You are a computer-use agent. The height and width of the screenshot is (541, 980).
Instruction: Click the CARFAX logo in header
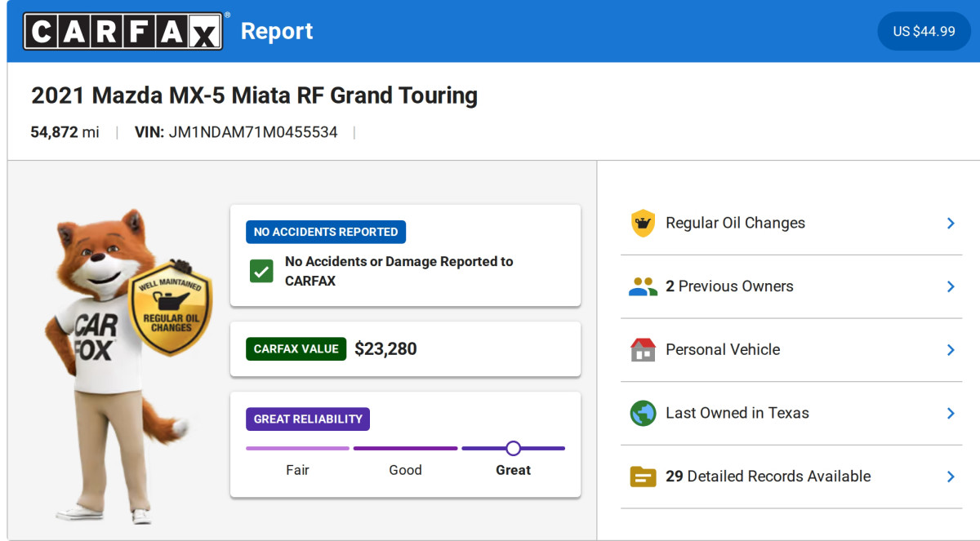[x=122, y=31]
